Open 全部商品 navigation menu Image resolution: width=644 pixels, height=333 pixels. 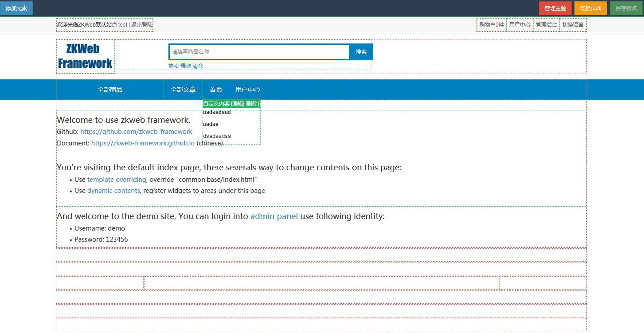click(110, 90)
